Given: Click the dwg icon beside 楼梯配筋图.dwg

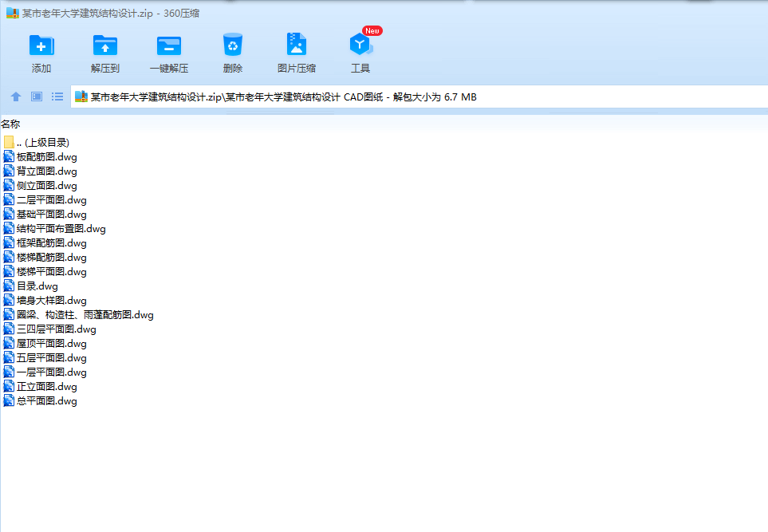Looking at the screenshot, I should [x=9, y=257].
